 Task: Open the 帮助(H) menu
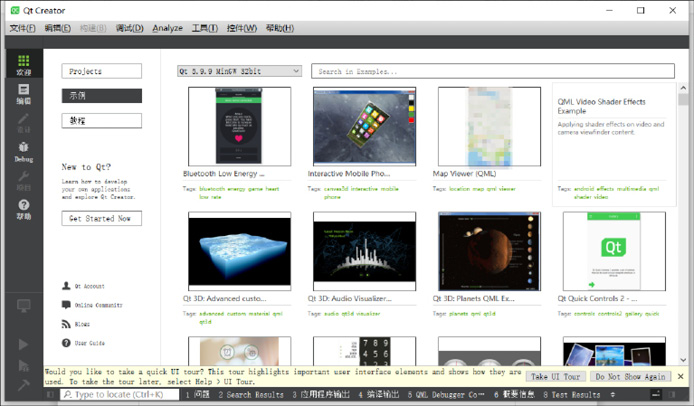[x=280, y=28]
